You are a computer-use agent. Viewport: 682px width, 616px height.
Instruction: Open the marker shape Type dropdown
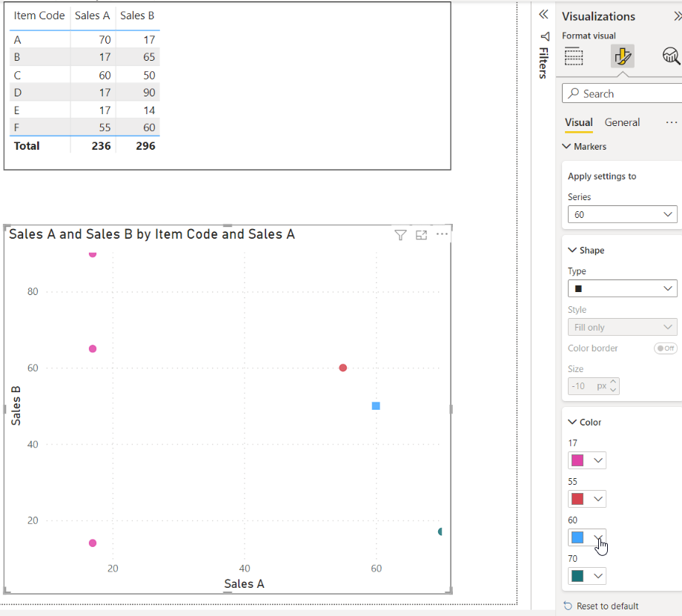pos(623,288)
